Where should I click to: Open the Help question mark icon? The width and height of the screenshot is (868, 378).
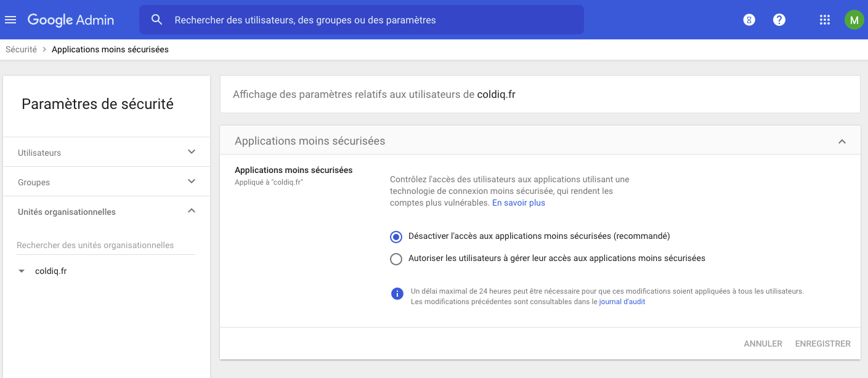[779, 20]
